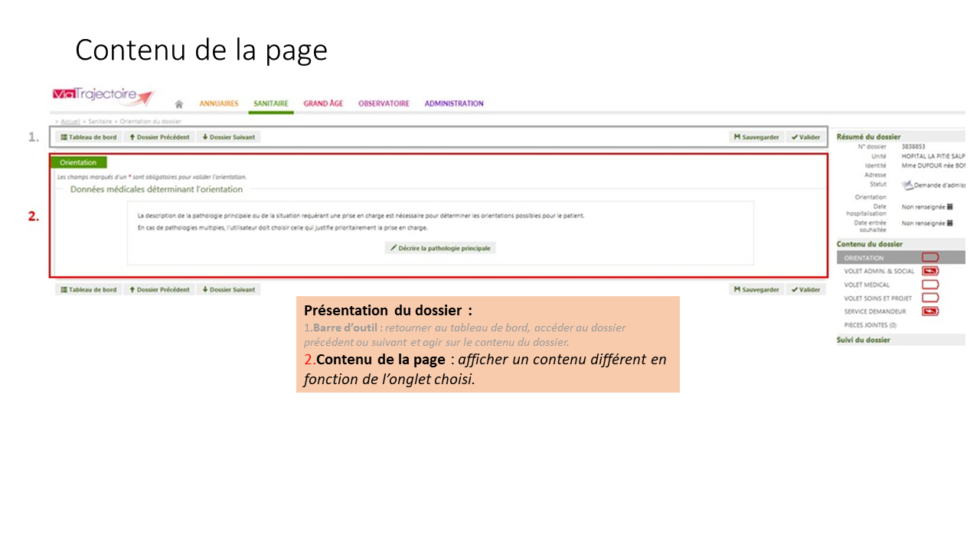Viewport: 980px width, 551px height.
Task: Click completion indicator beside Volet Admin. & Social
Action: [930, 271]
